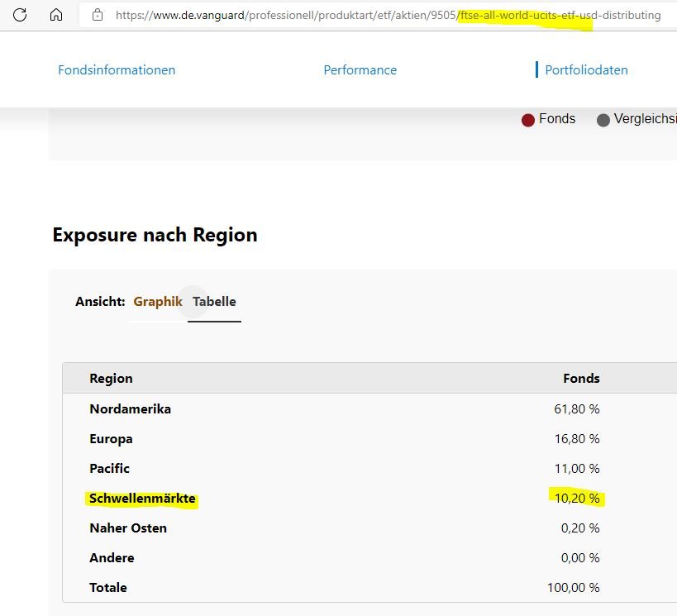Switch to Tabelle view

[214, 302]
